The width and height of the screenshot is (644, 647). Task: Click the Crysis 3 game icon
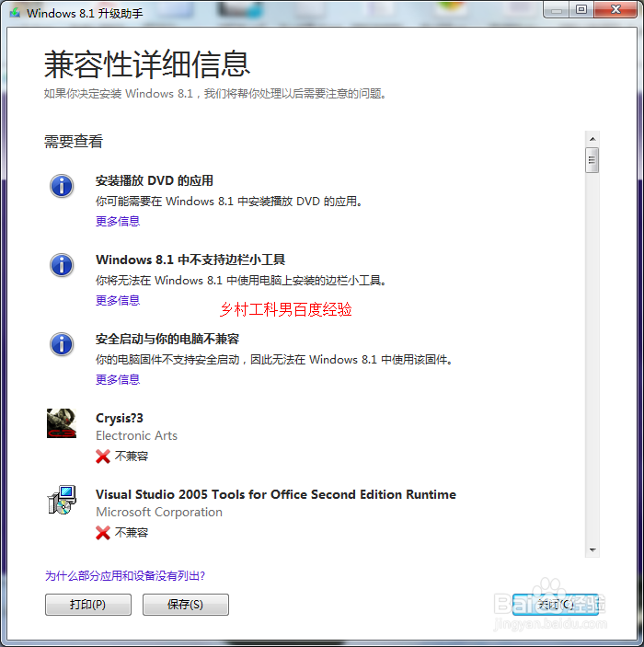click(x=62, y=423)
